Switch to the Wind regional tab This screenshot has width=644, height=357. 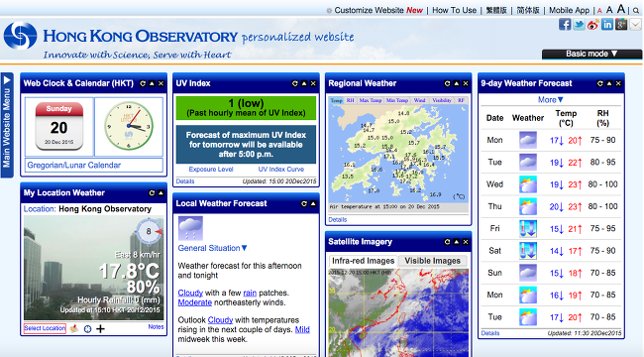[x=419, y=100]
